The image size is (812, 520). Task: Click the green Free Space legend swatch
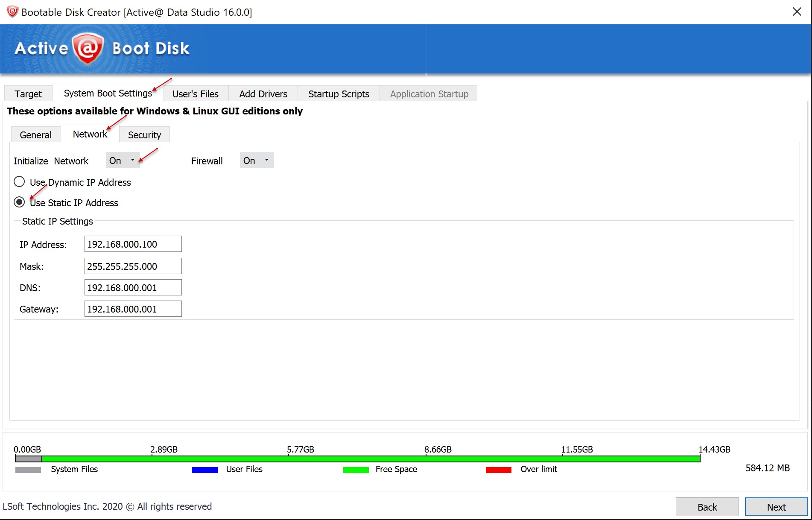click(356, 470)
